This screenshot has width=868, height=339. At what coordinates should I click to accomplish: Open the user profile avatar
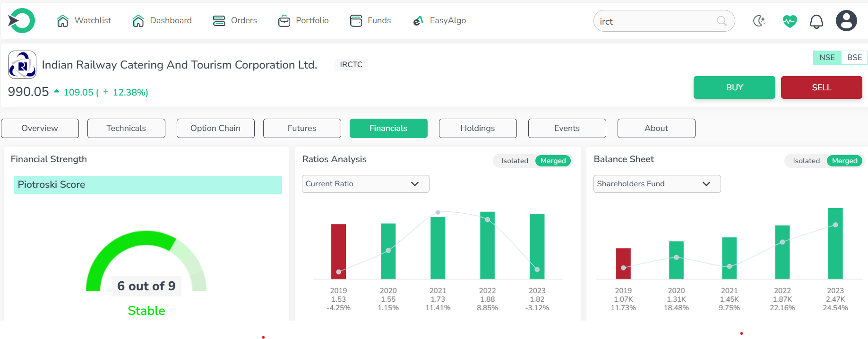point(846,21)
